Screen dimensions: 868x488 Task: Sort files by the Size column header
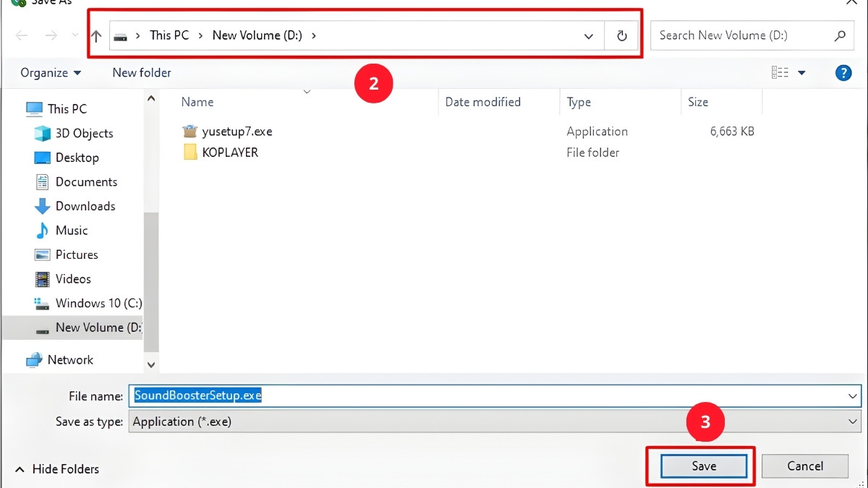pyautogui.click(x=698, y=102)
